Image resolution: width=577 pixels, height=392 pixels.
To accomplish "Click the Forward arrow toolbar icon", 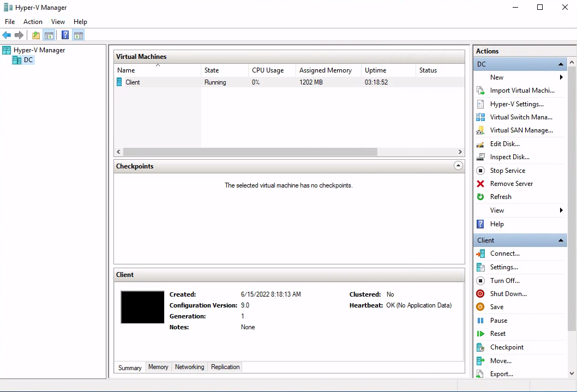I will (x=19, y=35).
